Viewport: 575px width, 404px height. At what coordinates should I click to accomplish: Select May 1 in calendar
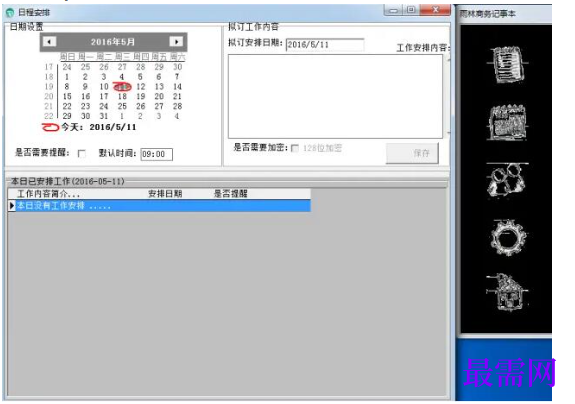[x=67, y=77]
